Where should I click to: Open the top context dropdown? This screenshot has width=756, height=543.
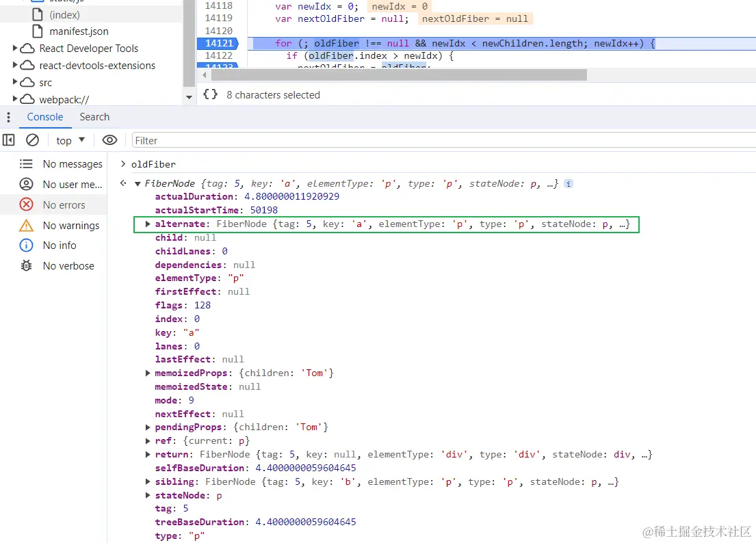coord(70,140)
